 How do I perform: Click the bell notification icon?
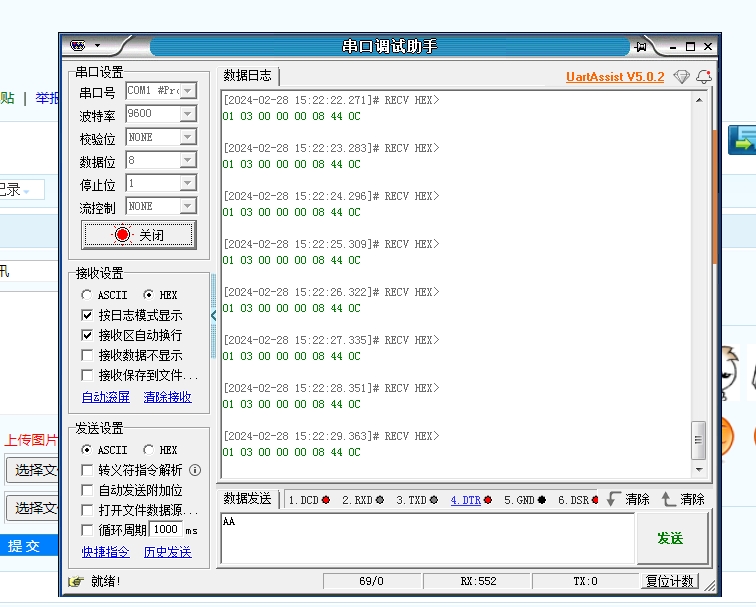point(704,77)
